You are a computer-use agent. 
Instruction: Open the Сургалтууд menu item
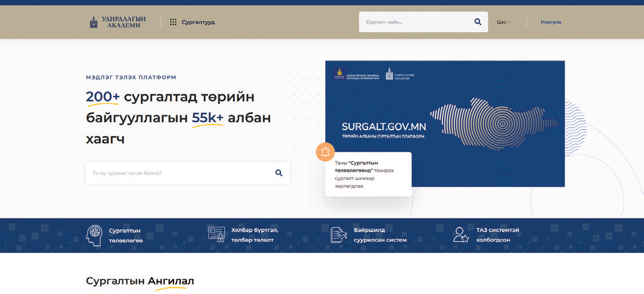tap(198, 22)
